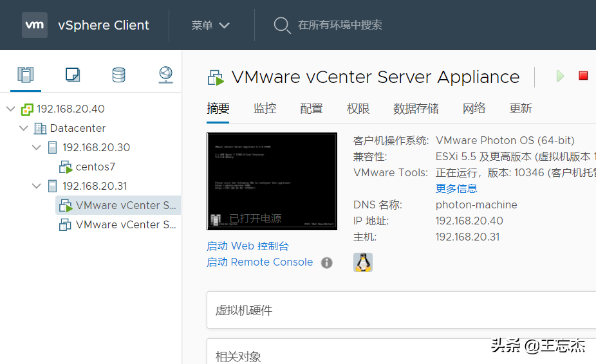Open the 菜单 dropdown menu
Image resolution: width=596 pixels, height=364 pixels.
(x=210, y=26)
